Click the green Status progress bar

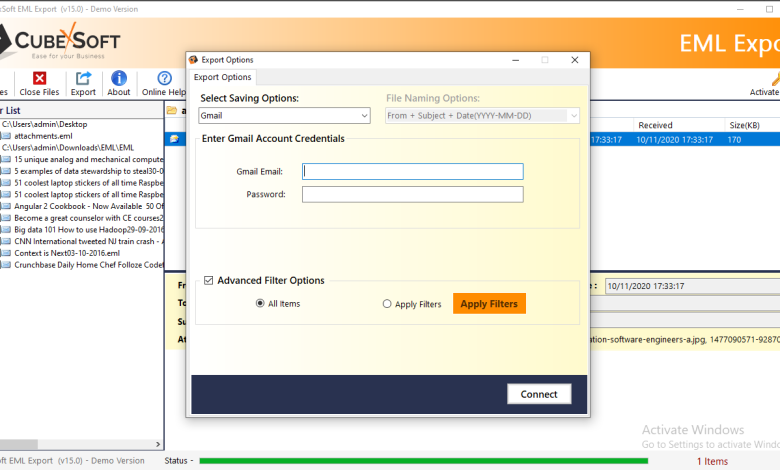[x=423, y=461]
